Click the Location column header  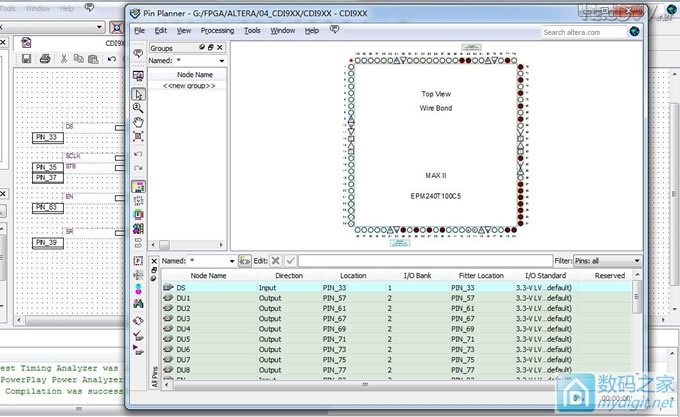pyautogui.click(x=352, y=275)
